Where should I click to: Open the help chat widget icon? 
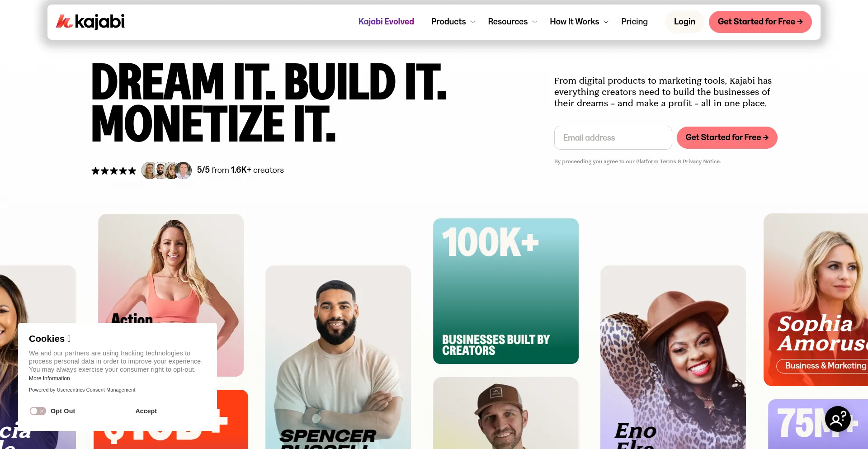click(838, 419)
